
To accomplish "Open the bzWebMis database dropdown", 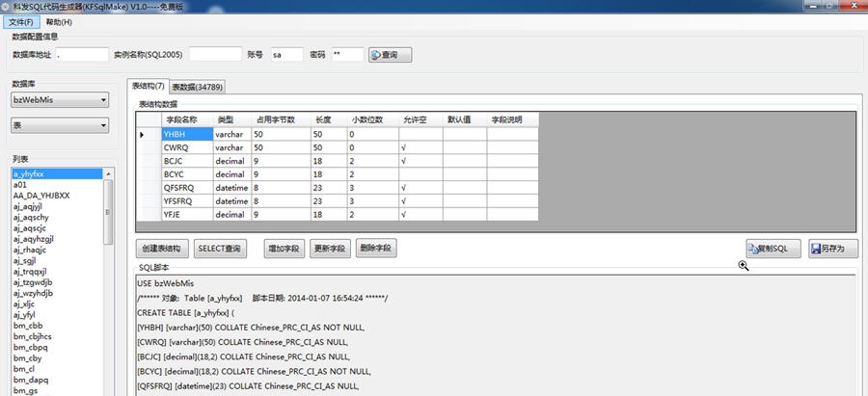I will 60,100.
